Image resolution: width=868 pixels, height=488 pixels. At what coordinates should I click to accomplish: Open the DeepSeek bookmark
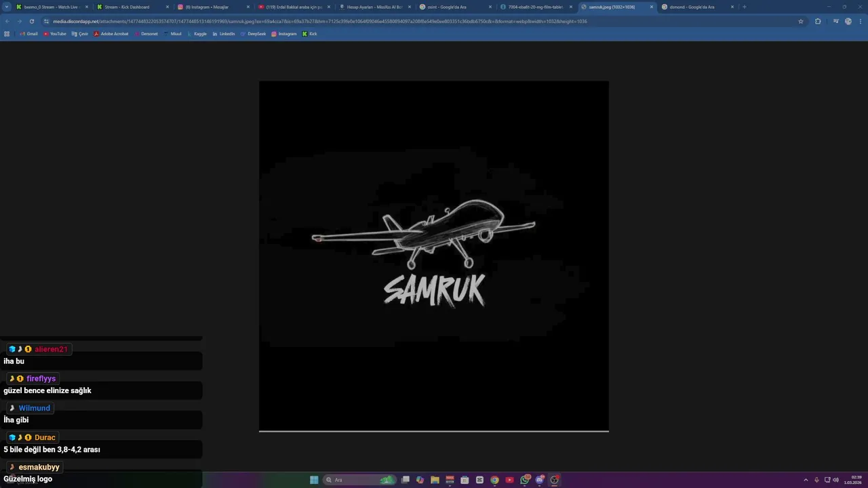pos(254,33)
